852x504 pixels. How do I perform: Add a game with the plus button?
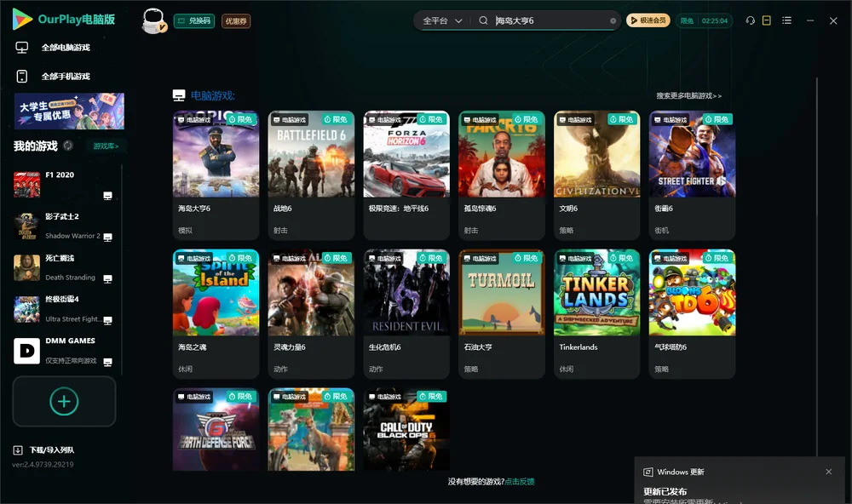tap(64, 401)
